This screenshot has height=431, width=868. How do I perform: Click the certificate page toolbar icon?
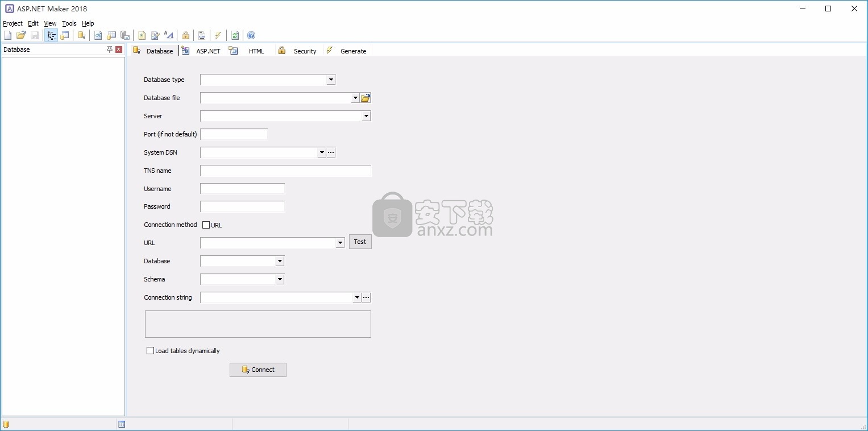tap(142, 35)
